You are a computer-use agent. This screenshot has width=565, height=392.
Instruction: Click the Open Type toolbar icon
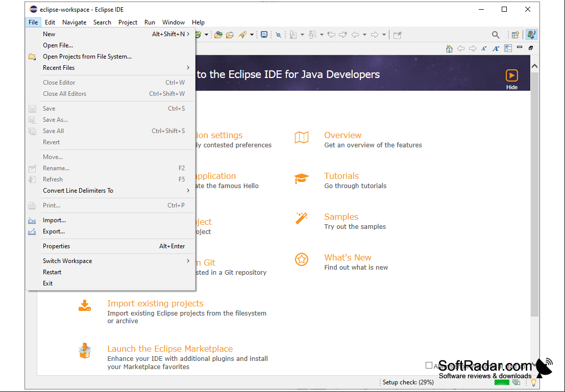click(x=218, y=35)
